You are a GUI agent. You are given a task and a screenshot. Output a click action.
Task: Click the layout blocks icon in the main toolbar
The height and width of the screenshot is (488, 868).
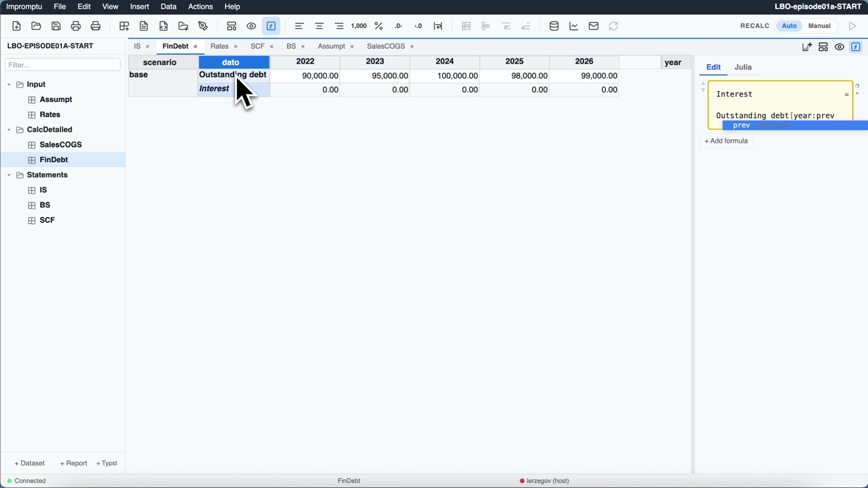pos(232,26)
